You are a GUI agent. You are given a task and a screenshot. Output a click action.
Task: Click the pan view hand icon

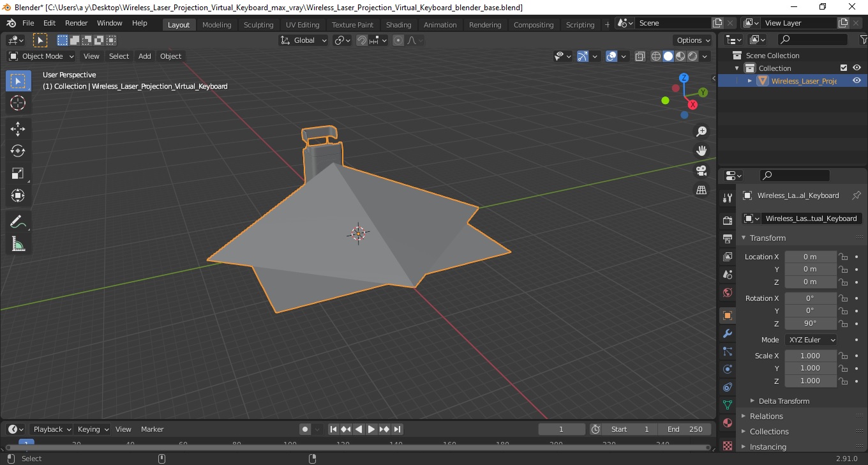coord(701,151)
